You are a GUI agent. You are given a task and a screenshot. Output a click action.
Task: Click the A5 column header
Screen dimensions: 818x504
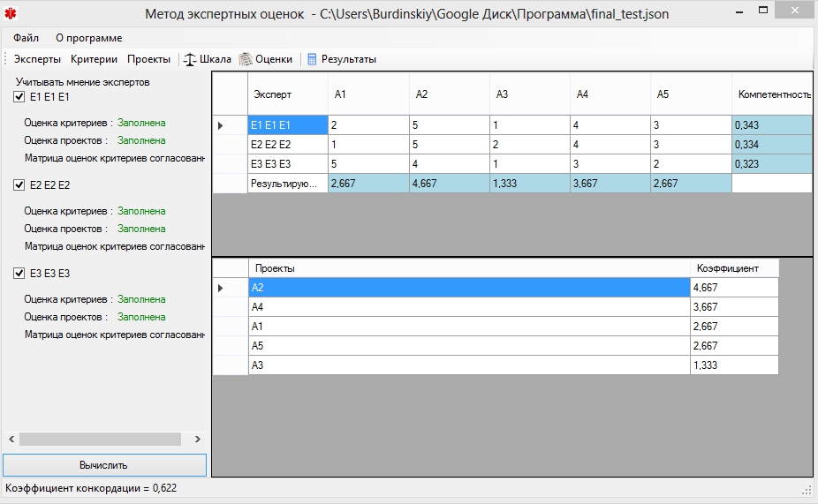(691, 94)
